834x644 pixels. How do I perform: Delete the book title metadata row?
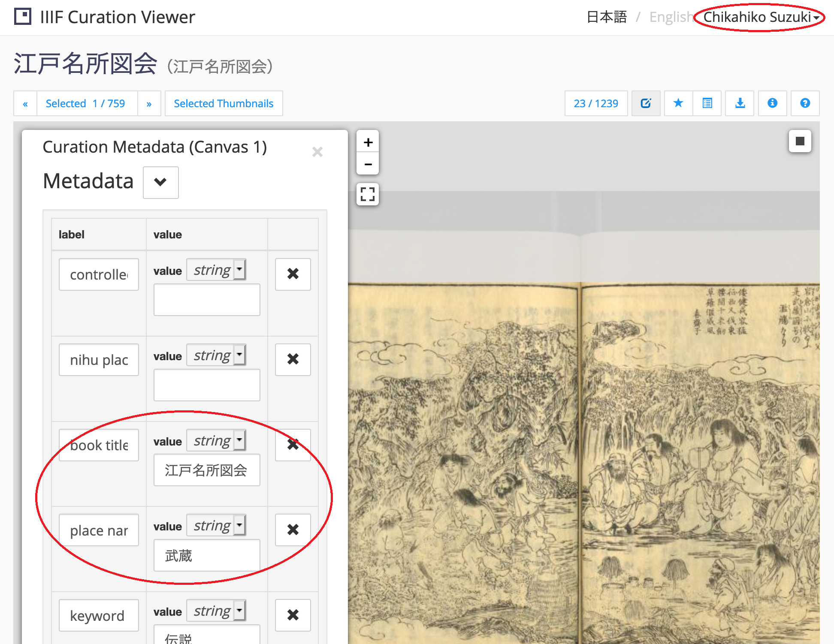tap(293, 445)
